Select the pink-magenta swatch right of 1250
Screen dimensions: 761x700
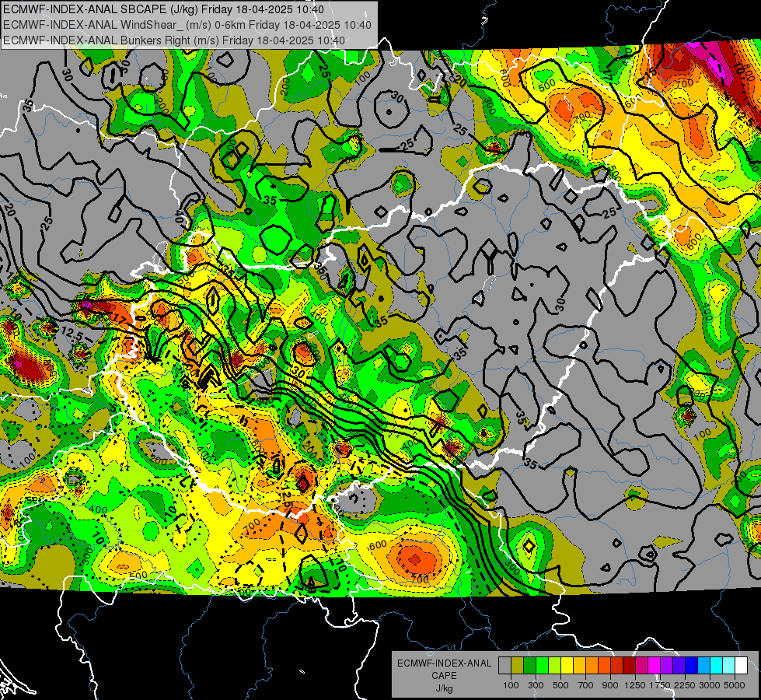[641, 665]
